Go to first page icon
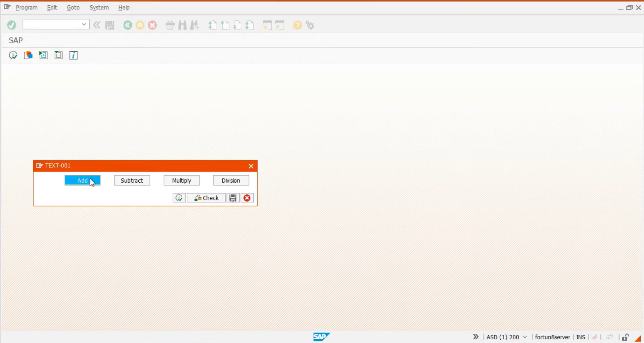The height and width of the screenshot is (343, 644). pos(213,25)
